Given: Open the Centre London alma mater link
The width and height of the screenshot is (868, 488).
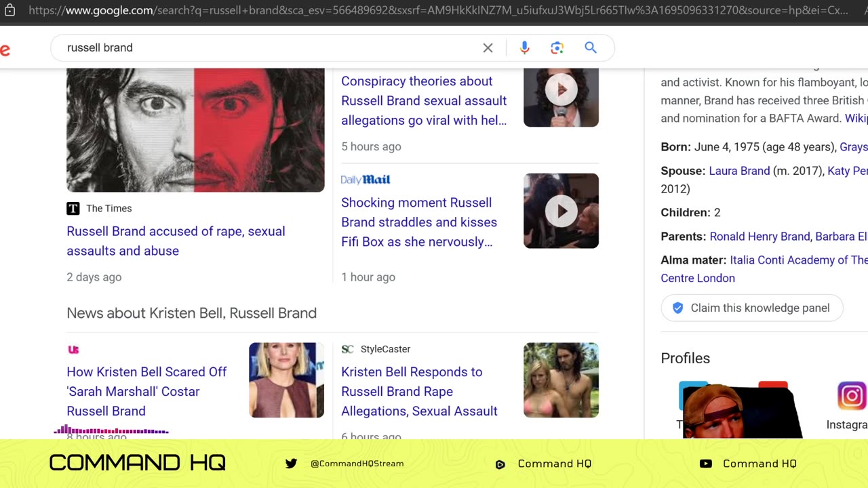Looking at the screenshot, I should [698, 278].
